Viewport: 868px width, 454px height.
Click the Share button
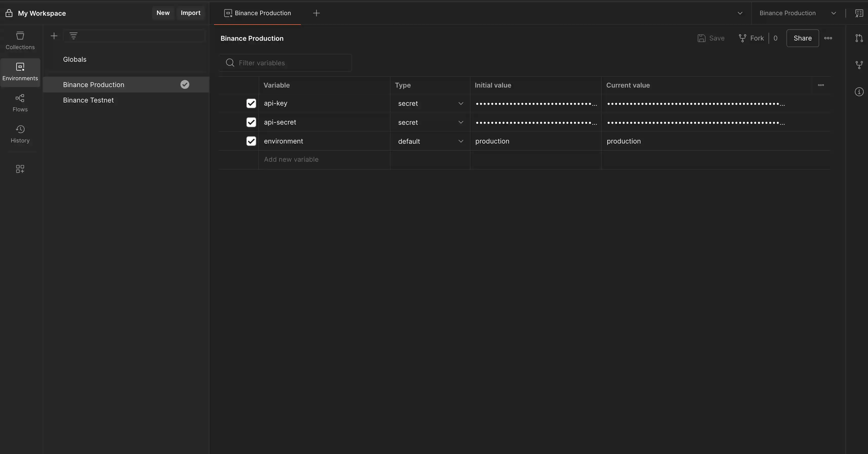[802, 38]
